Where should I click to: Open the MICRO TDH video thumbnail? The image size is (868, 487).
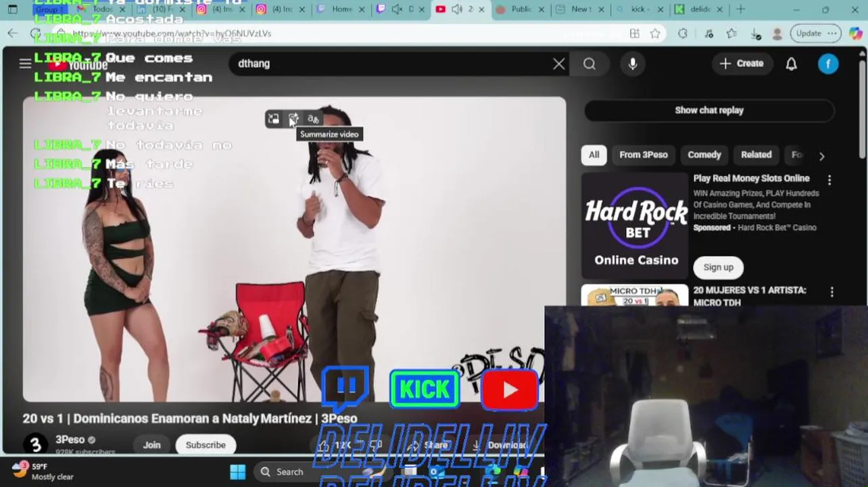635,295
